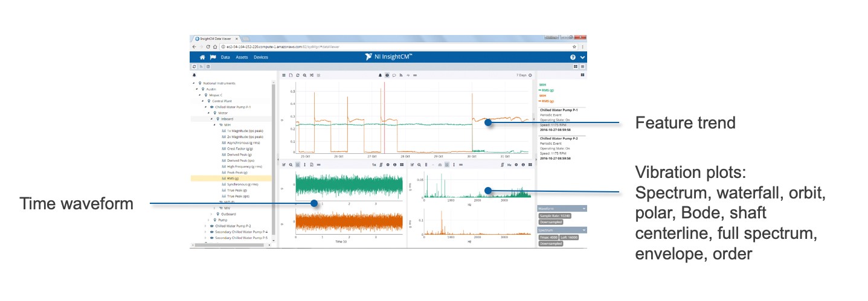Open the flag alarms icon in nav bar

tap(213, 57)
